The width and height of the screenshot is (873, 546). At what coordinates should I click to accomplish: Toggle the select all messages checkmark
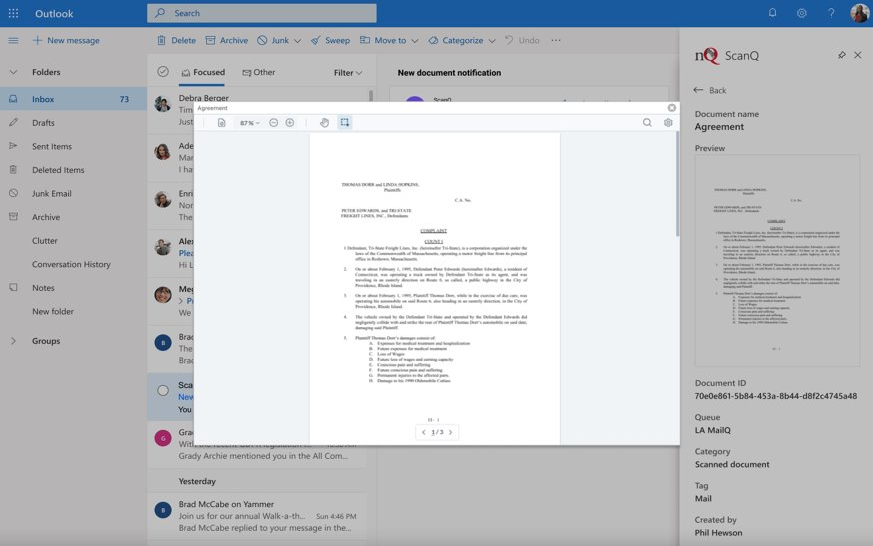(163, 71)
